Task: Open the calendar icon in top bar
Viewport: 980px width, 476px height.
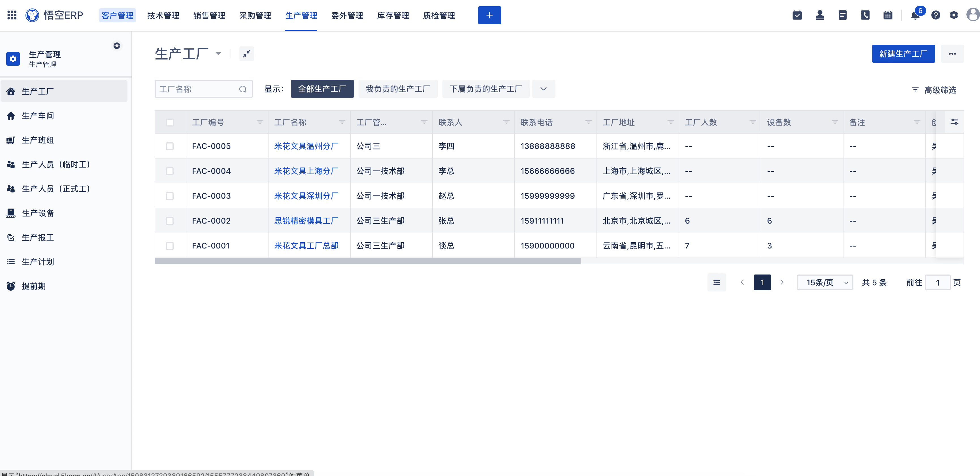Action: pyautogui.click(x=888, y=15)
